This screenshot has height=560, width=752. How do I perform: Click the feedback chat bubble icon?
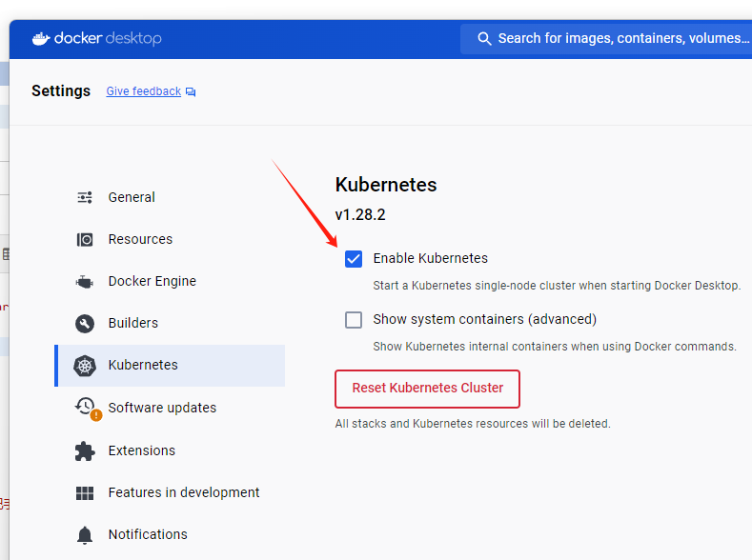pyautogui.click(x=191, y=92)
